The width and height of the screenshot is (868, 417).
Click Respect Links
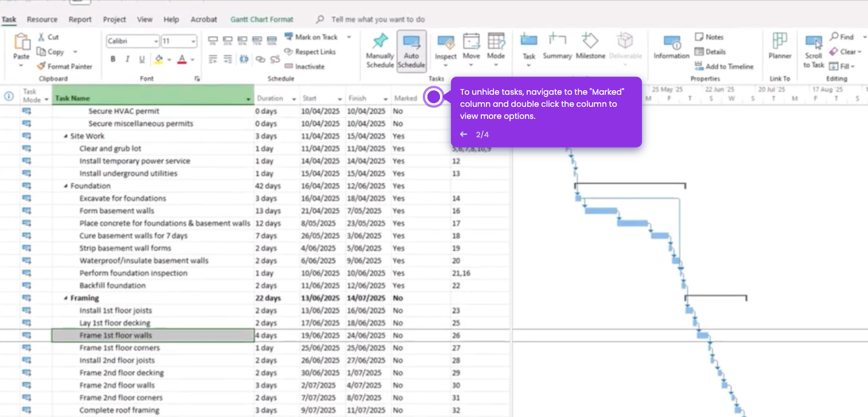(310, 52)
